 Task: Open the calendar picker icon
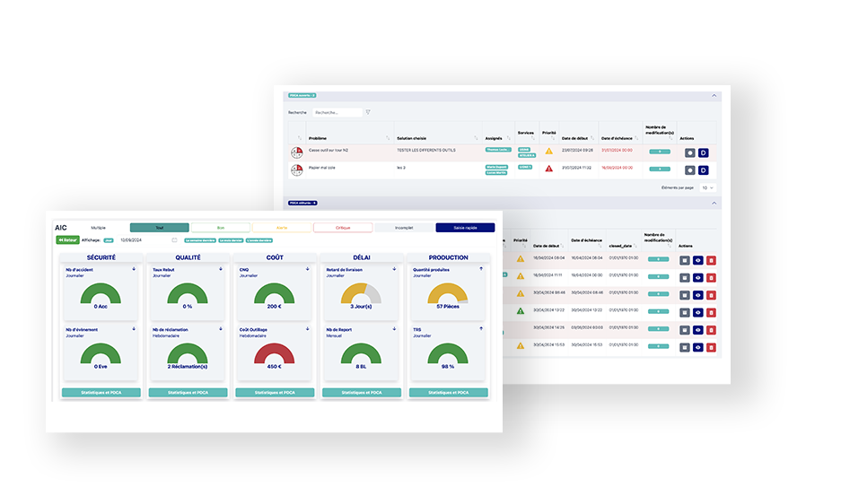[174, 240]
